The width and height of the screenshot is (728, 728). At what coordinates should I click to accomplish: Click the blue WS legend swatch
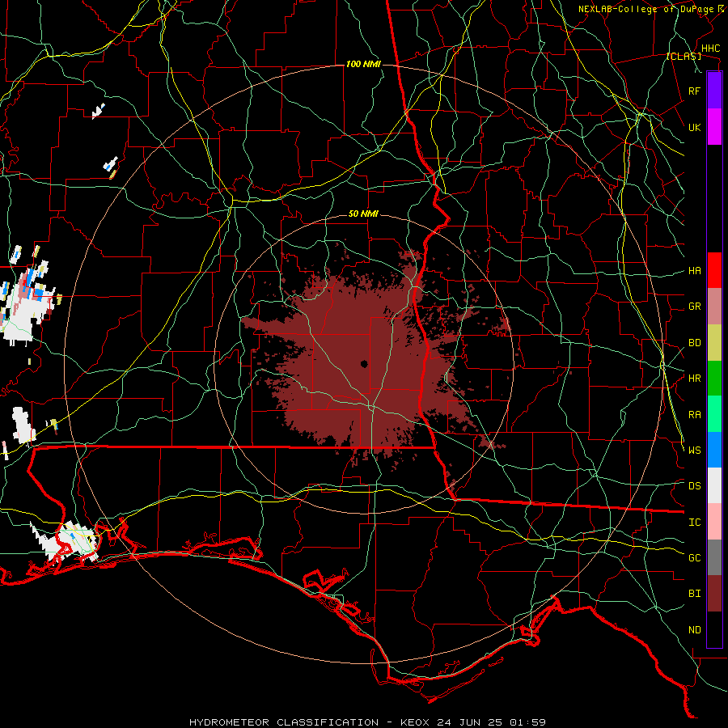tap(714, 450)
